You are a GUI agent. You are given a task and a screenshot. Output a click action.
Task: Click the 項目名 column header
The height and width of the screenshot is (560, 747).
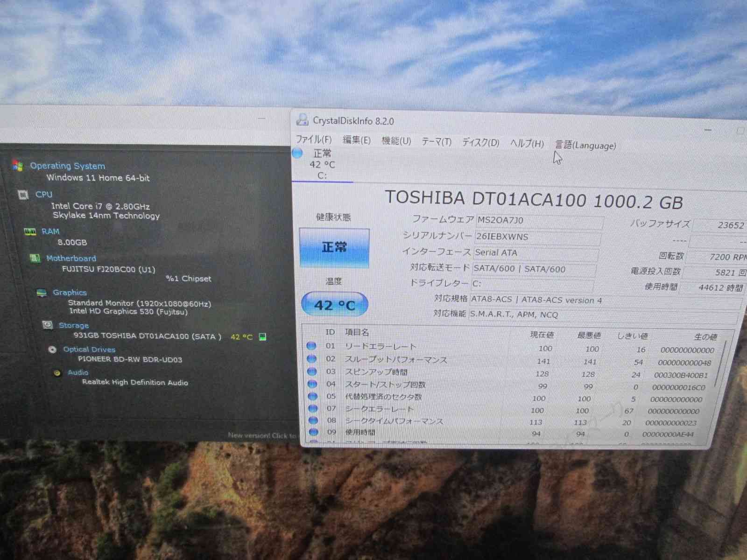357,332
